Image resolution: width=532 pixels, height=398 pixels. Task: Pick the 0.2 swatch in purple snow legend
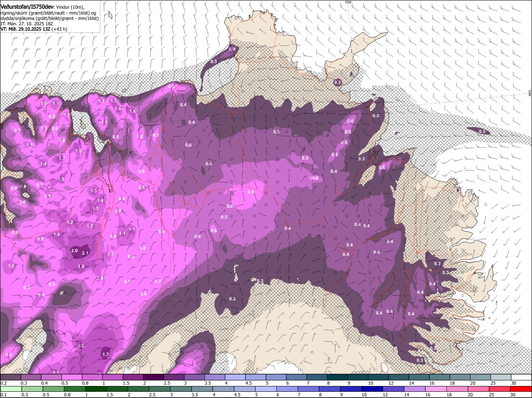pos(10,377)
